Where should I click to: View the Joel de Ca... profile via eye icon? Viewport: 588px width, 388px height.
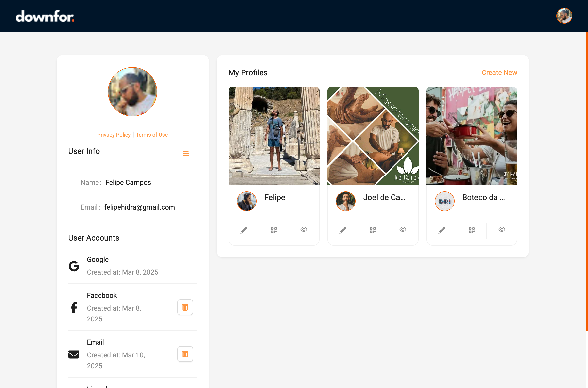tap(403, 229)
